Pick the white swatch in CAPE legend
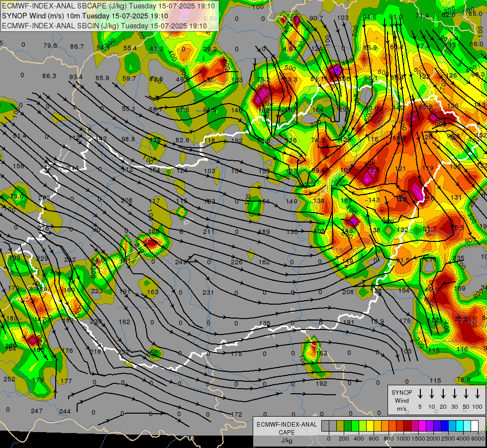This screenshot has width=487, height=448. pyautogui.click(x=475, y=426)
